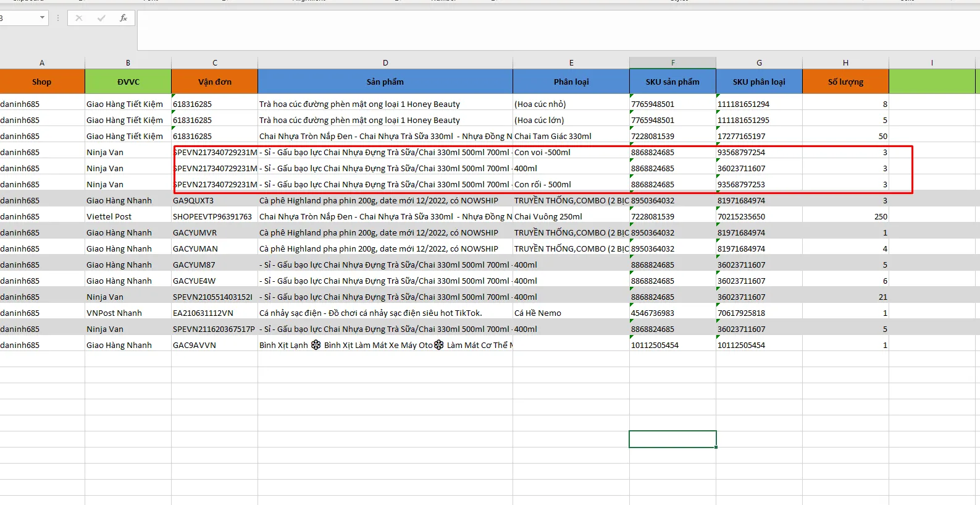Select variant SKU '70215235650'
The height and width of the screenshot is (505, 980).
(760, 216)
